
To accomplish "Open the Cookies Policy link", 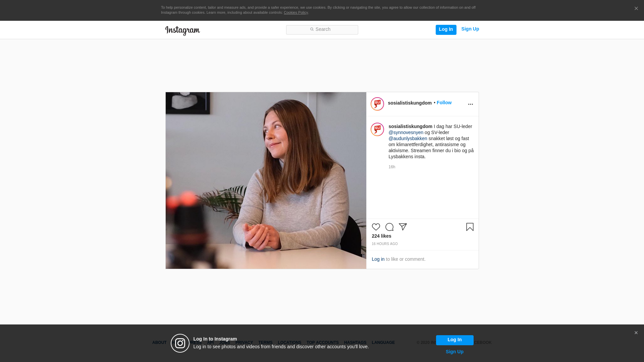I will 296,12.
